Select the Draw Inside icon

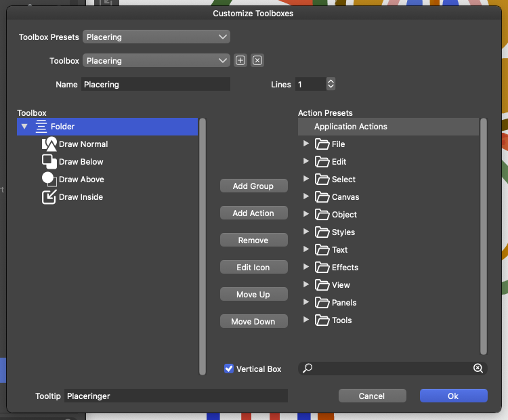49,197
